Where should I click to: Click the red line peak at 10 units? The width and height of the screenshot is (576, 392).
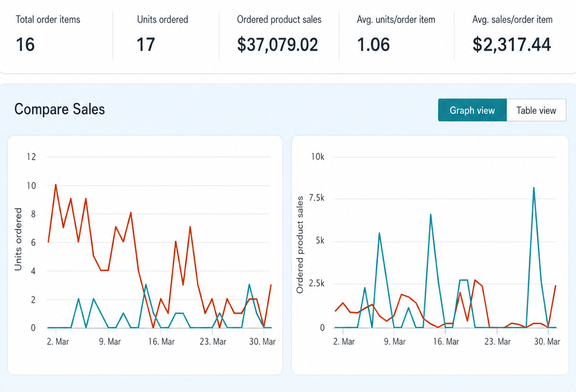pyautogui.click(x=55, y=184)
